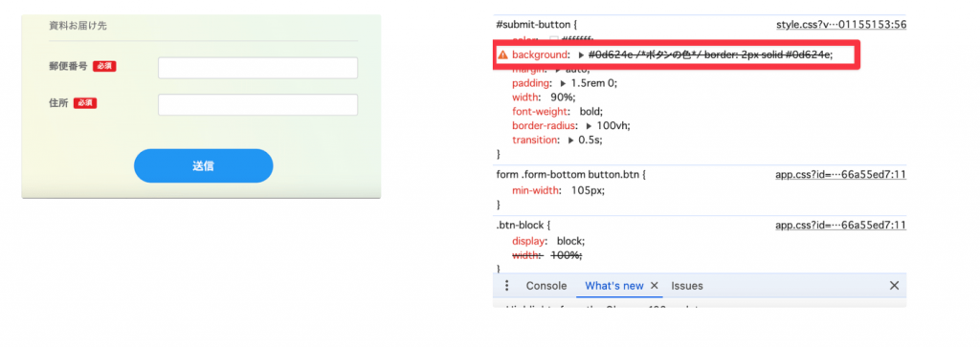Expand the padding shorthand value
This screenshot has width=980, height=347.
click(564, 83)
